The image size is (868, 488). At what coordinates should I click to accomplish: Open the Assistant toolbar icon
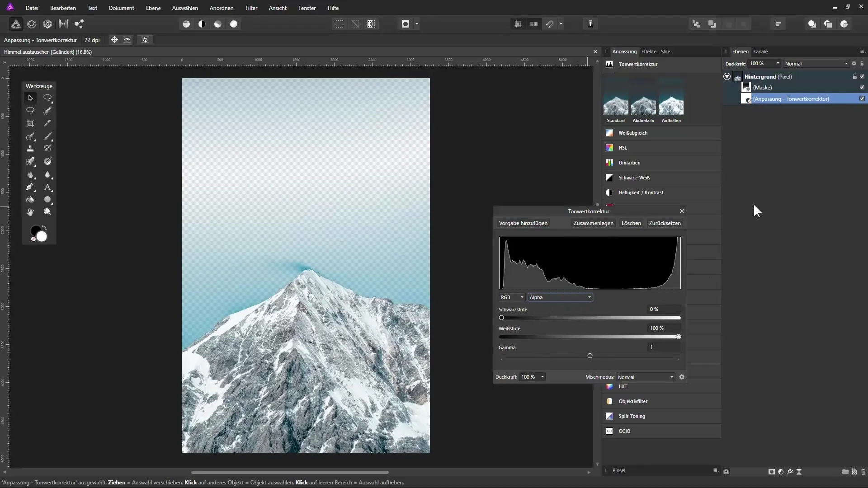pos(590,24)
